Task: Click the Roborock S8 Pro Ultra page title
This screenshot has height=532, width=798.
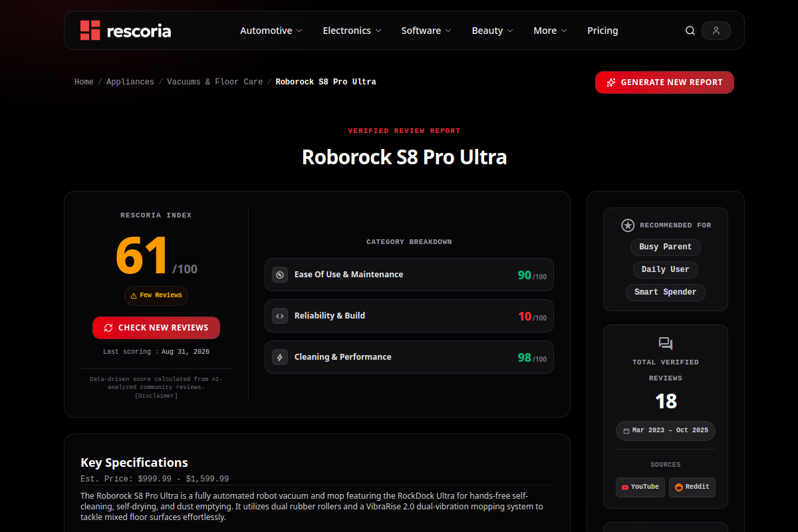Action: (x=404, y=157)
